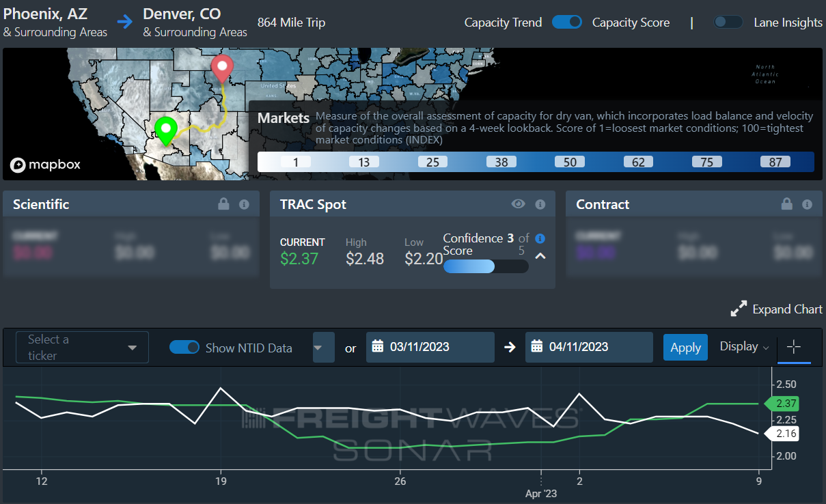This screenshot has height=504, width=826.
Task: Click the x-axis date label 19
Action: 221,481
